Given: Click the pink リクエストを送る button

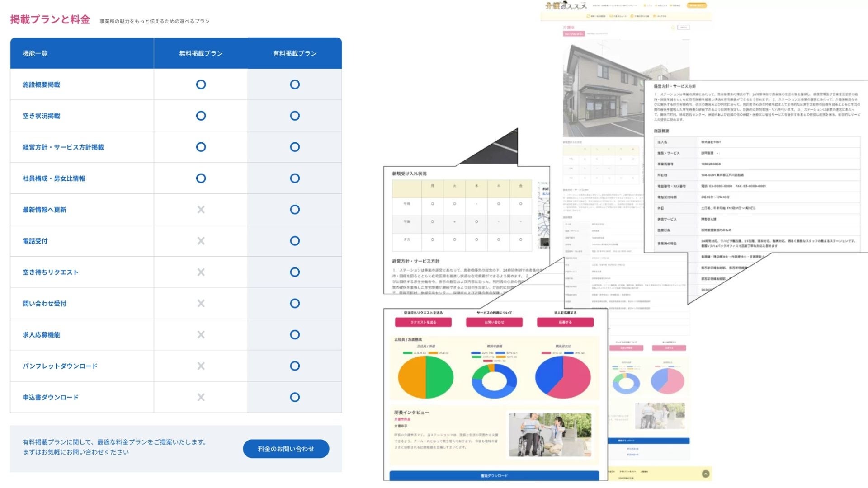Looking at the screenshot, I should click(x=423, y=322).
